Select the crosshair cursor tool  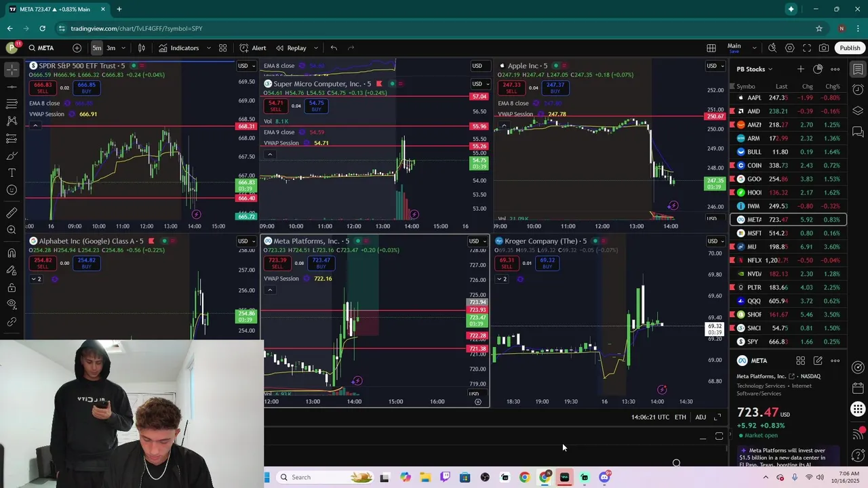[12, 70]
